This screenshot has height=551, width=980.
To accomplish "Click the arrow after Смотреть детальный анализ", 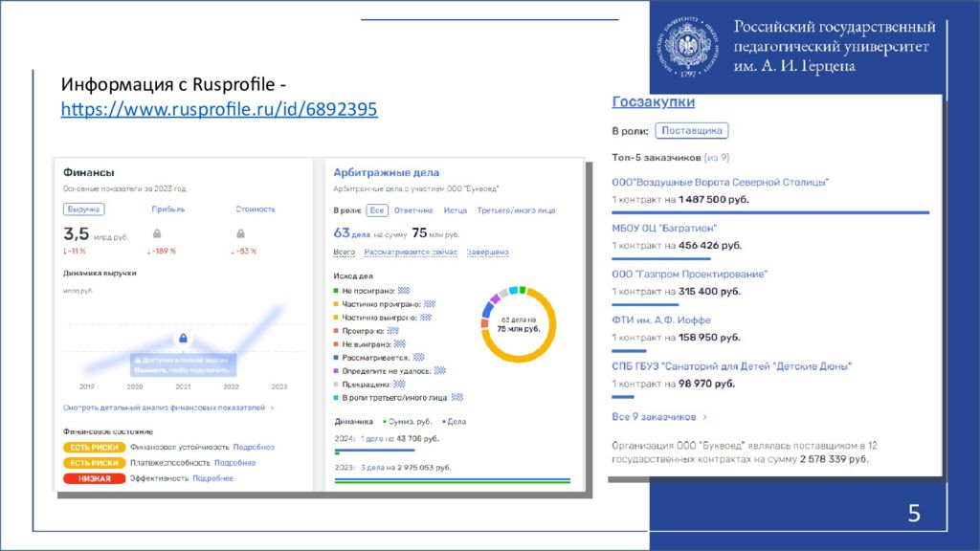I will [x=272, y=408].
